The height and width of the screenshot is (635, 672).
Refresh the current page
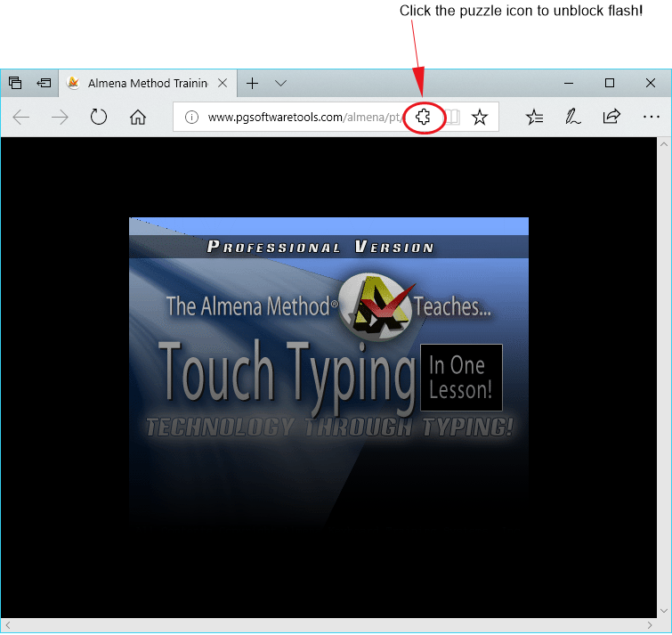99,117
